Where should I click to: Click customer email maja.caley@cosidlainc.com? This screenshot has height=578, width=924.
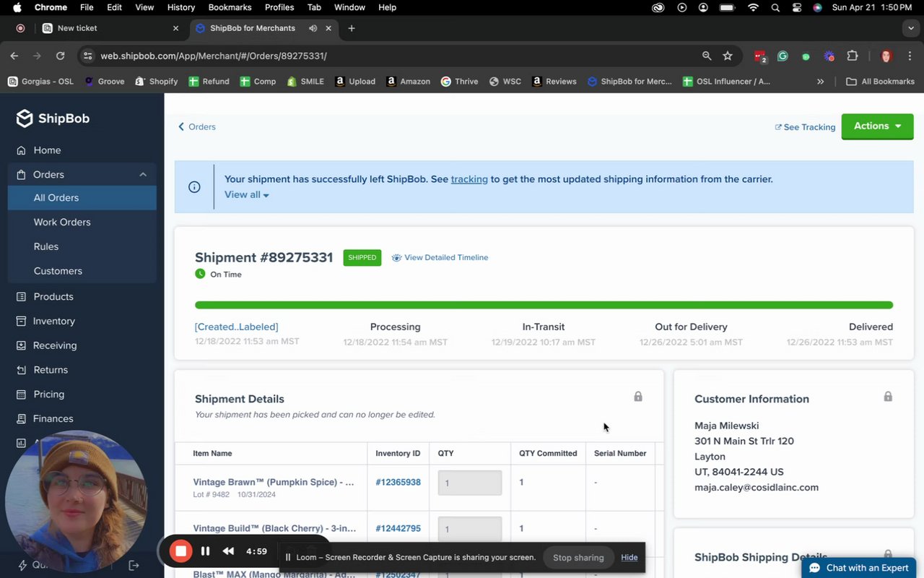757,488
